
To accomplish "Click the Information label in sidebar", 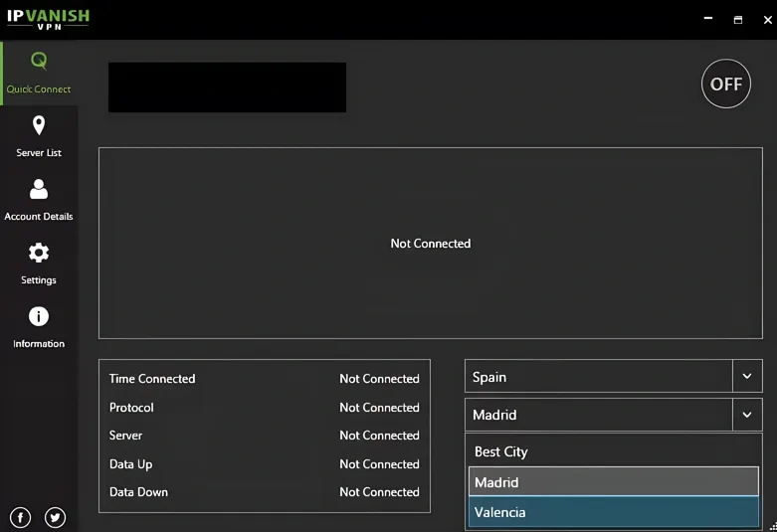I will coord(39,344).
